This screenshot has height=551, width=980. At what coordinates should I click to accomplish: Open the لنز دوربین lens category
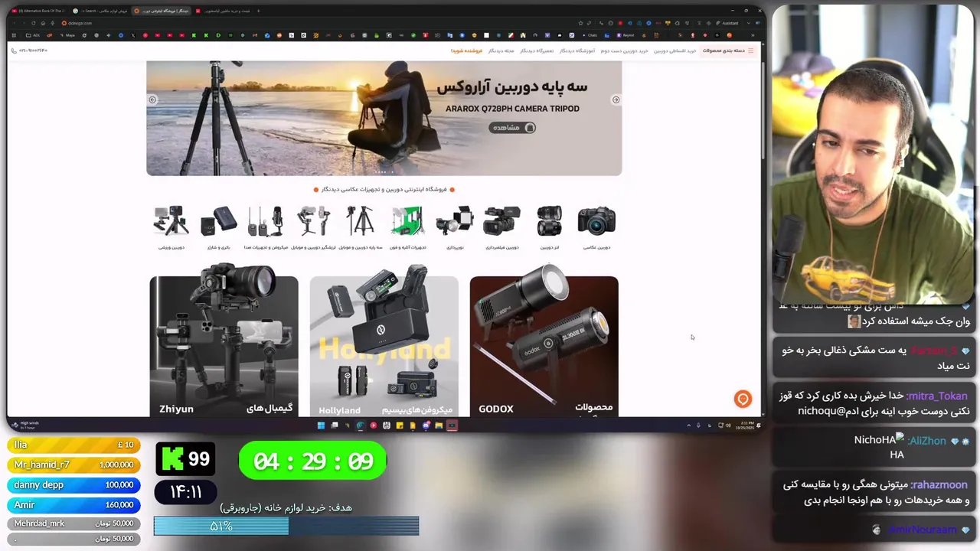pyautogui.click(x=550, y=227)
